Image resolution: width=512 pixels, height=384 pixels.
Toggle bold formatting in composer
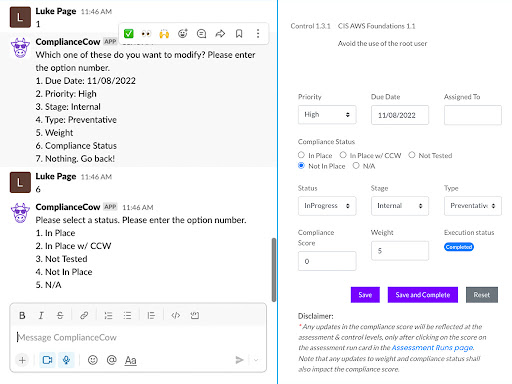[22, 315]
